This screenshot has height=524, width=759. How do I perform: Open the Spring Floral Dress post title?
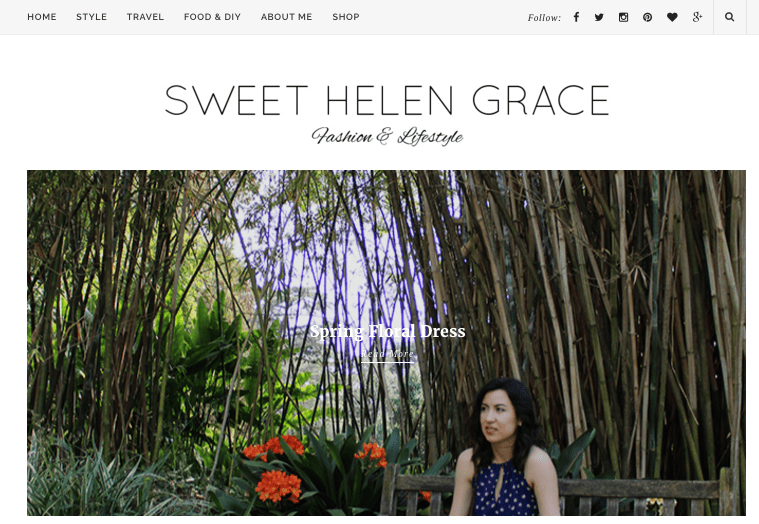387,331
